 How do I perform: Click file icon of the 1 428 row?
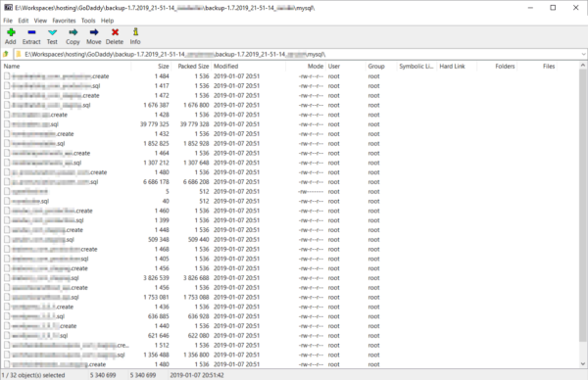coord(7,115)
